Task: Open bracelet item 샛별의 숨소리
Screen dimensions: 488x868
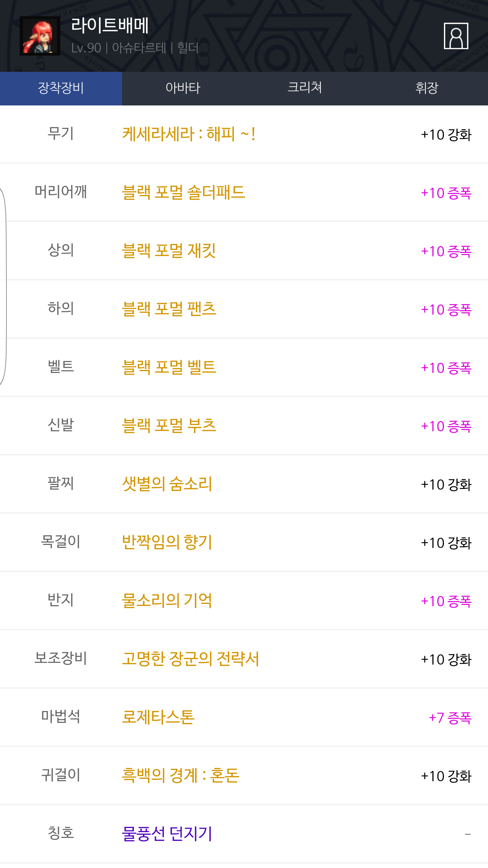Action: pyautogui.click(x=167, y=484)
